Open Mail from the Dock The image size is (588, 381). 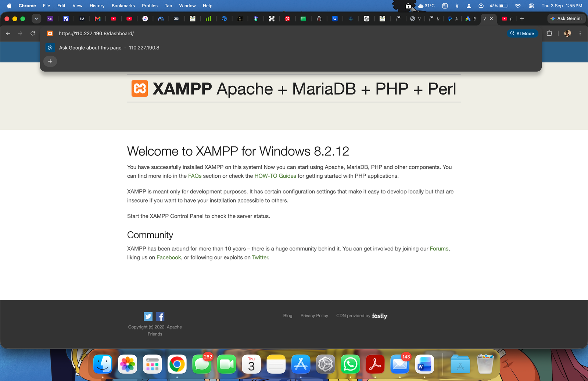pyautogui.click(x=400, y=364)
